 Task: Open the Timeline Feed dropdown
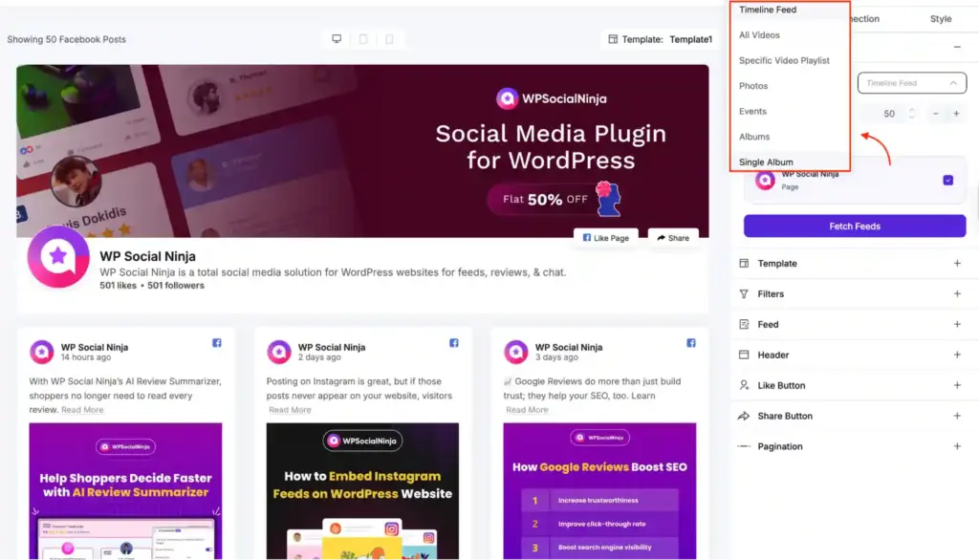(x=910, y=83)
